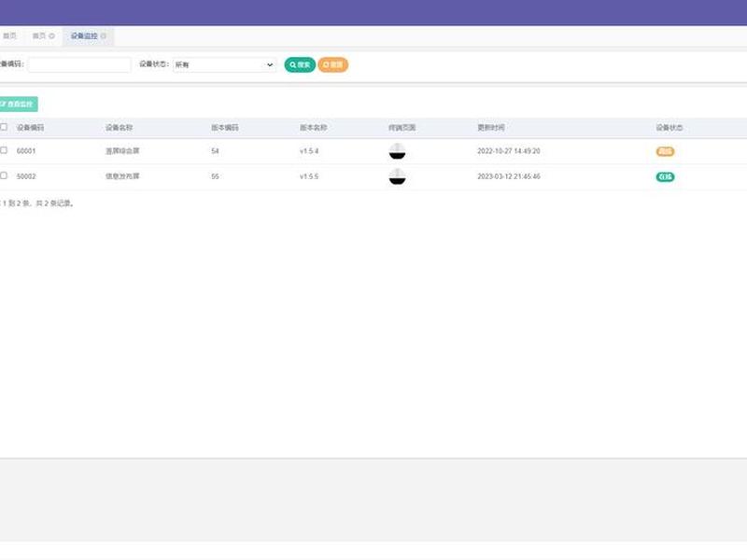This screenshot has width=747, height=560.
Task: Click the device name in the v1.5.4 row
Action: pyautogui.click(x=122, y=151)
